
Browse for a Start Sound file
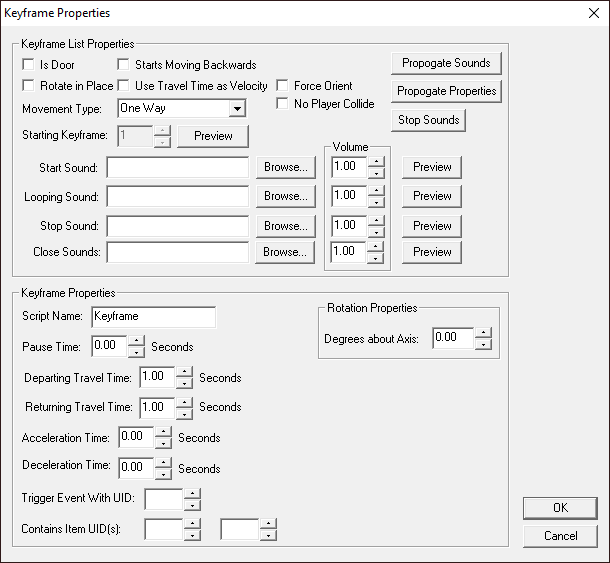[285, 167]
